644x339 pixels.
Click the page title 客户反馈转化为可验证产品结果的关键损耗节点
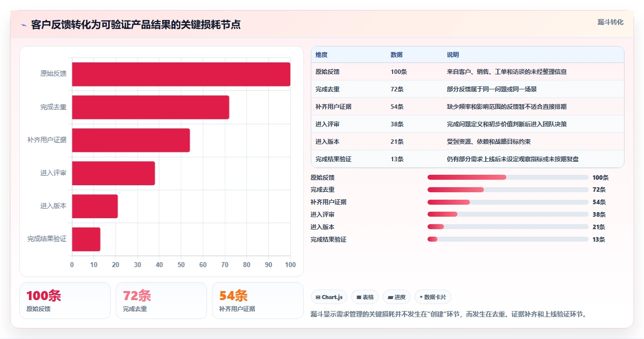(x=136, y=24)
